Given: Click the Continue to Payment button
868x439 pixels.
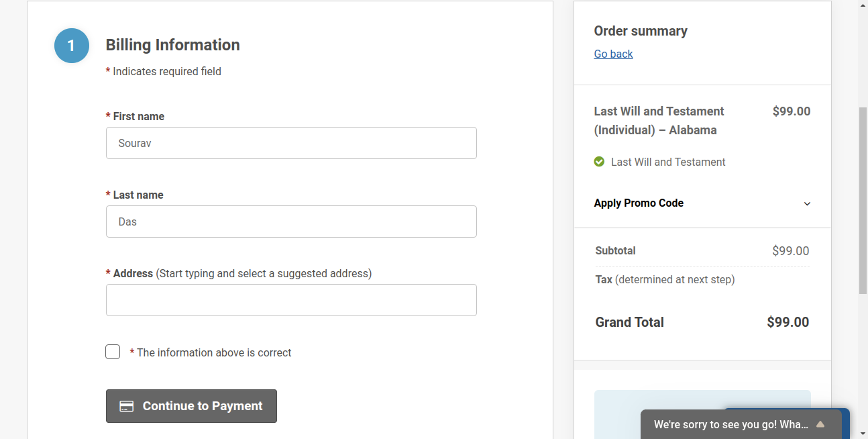Looking at the screenshot, I should [191, 406].
